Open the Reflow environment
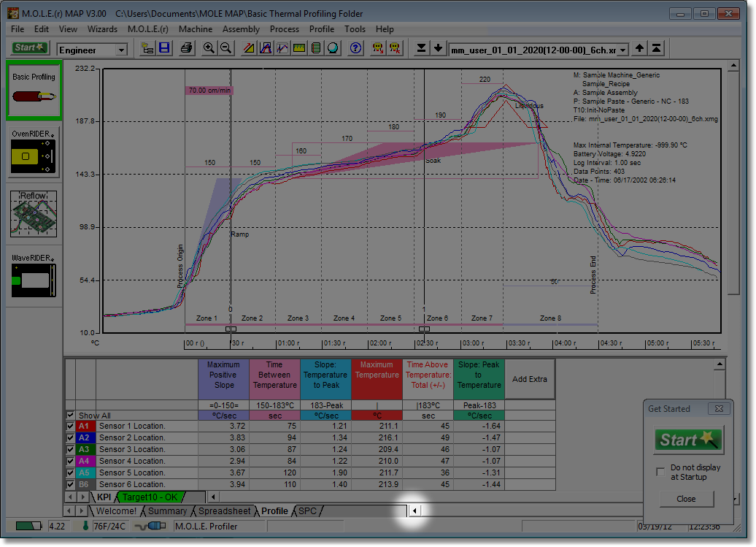 [x=34, y=214]
